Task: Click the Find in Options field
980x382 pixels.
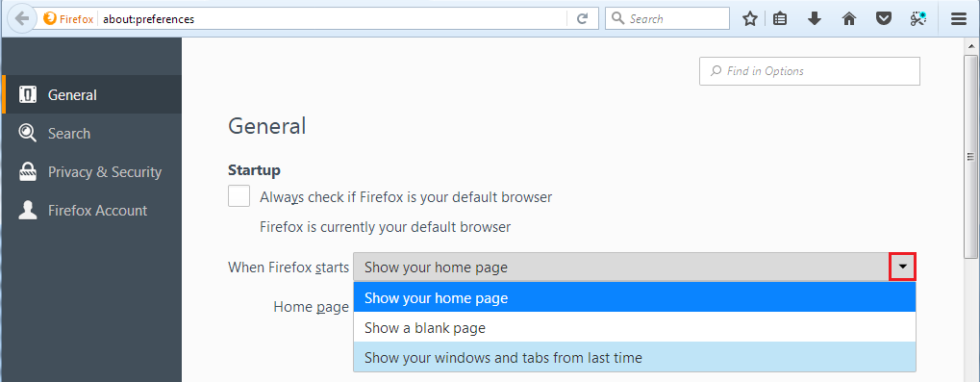Action: 810,71
